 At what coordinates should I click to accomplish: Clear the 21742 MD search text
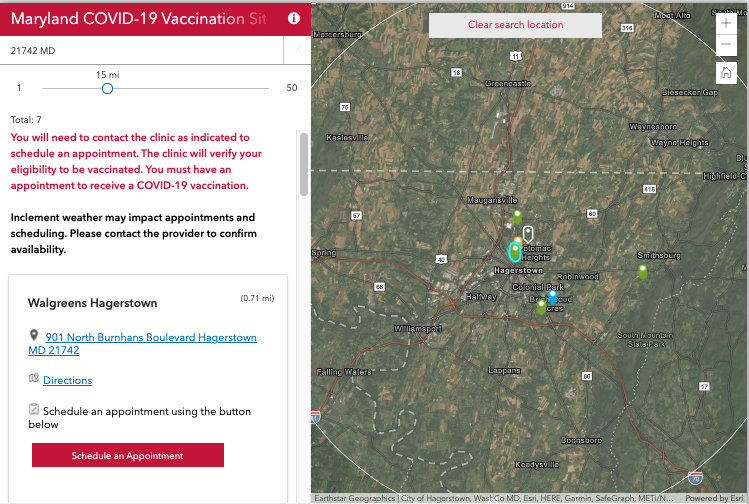coord(297,50)
